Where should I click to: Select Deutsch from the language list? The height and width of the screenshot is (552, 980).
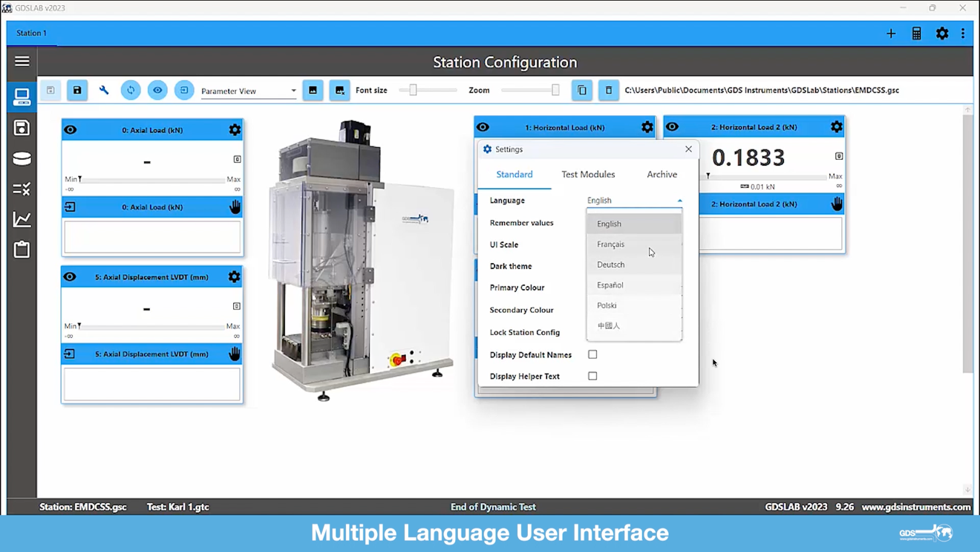611,264
